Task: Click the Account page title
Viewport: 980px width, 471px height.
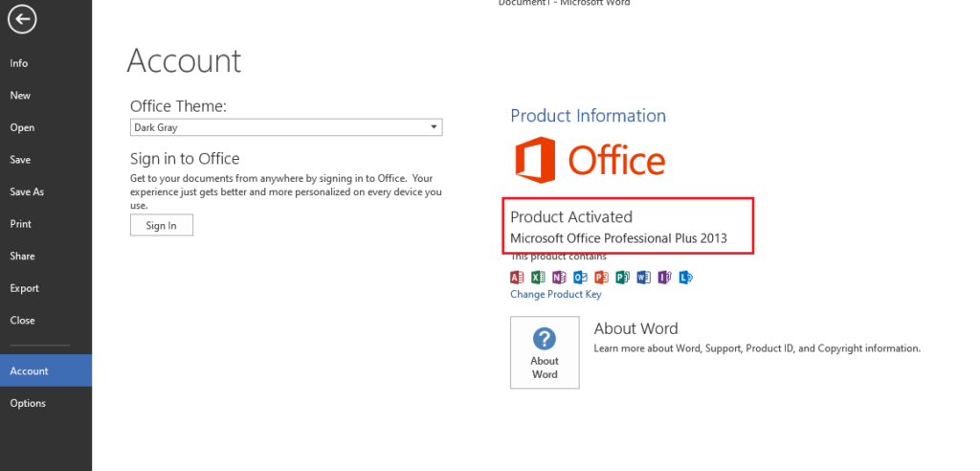Action: [184, 60]
